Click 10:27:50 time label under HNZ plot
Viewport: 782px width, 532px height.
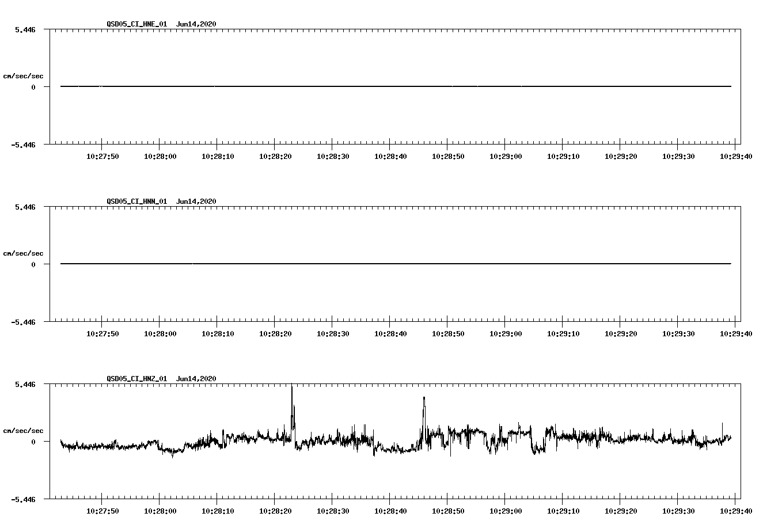(103, 511)
